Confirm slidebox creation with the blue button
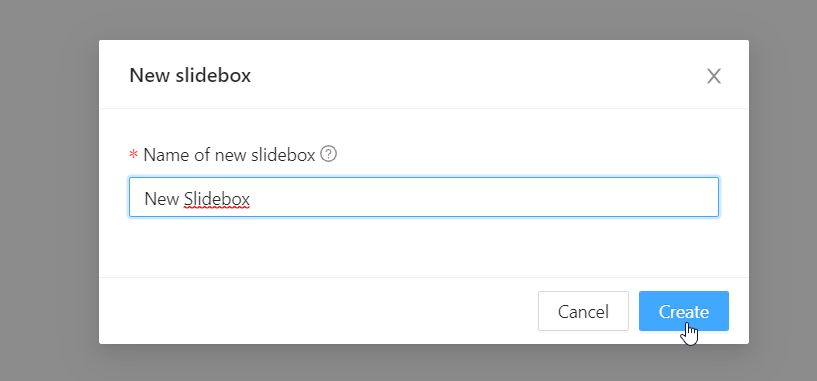The image size is (817, 381). (x=684, y=311)
